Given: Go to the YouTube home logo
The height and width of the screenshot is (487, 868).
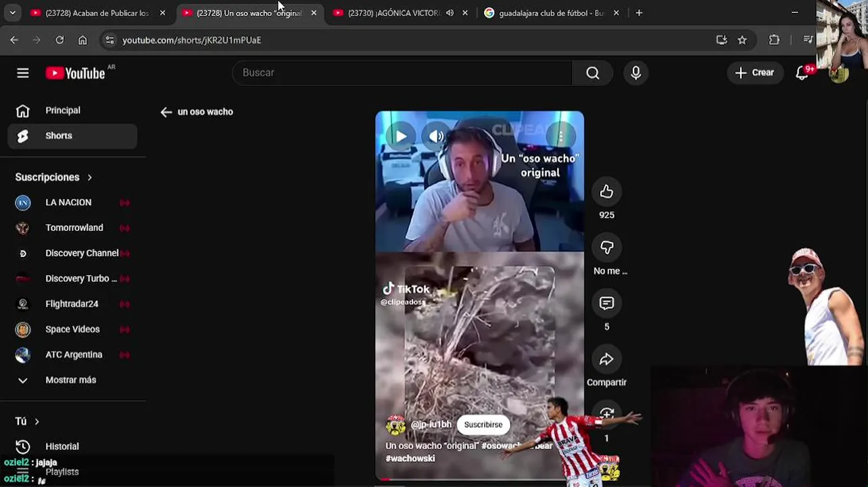Looking at the screenshot, I should click(75, 73).
